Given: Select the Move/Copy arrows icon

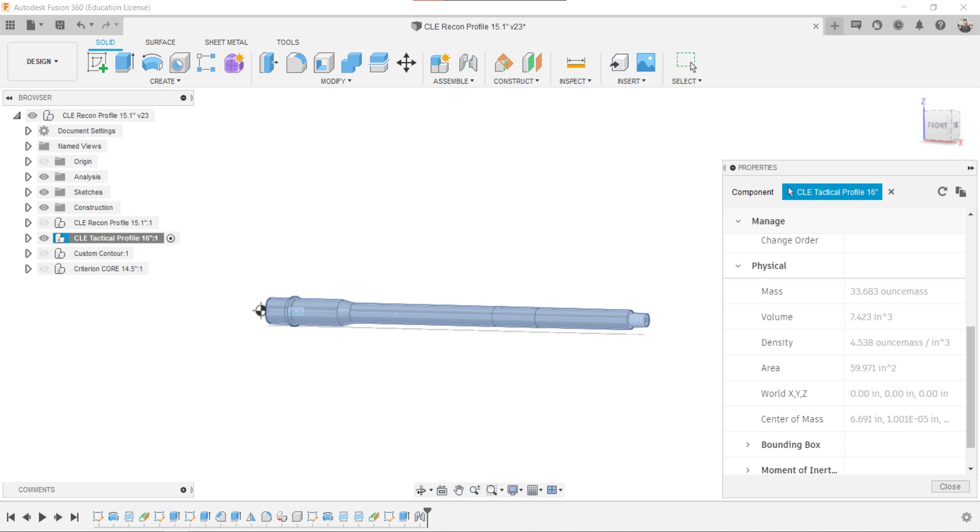Looking at the screenshot, I should [406, 63].
